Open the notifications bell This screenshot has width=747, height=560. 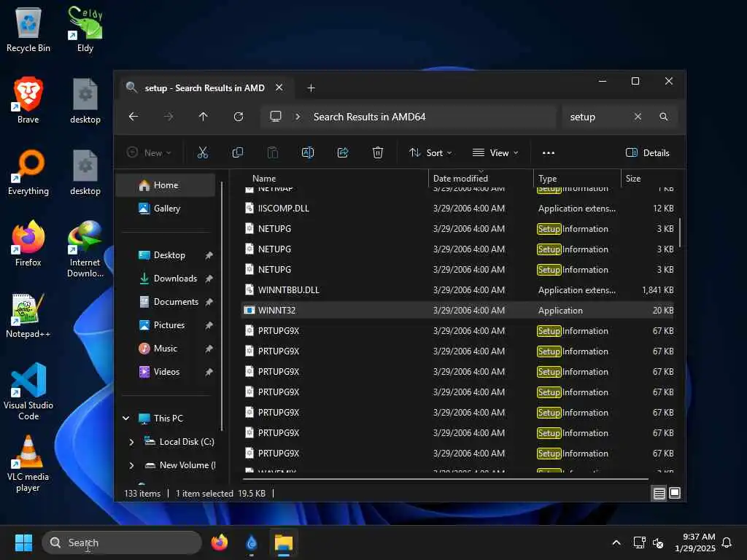tap(727, 542)
